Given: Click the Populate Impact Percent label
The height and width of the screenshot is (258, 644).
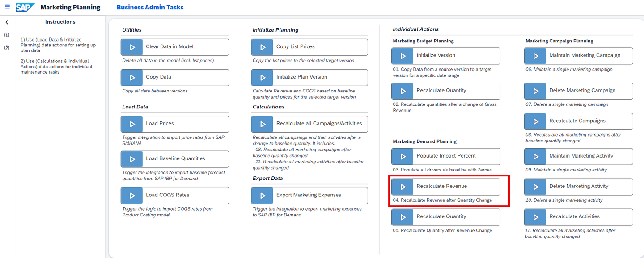Looking at the screenshot, I should (x=446, y=156).
